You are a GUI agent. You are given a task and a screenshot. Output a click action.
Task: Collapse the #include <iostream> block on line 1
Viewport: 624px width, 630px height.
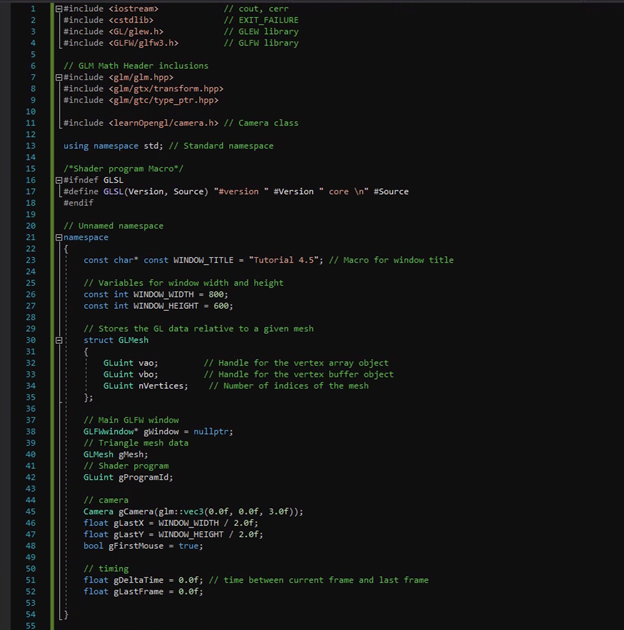59,8
